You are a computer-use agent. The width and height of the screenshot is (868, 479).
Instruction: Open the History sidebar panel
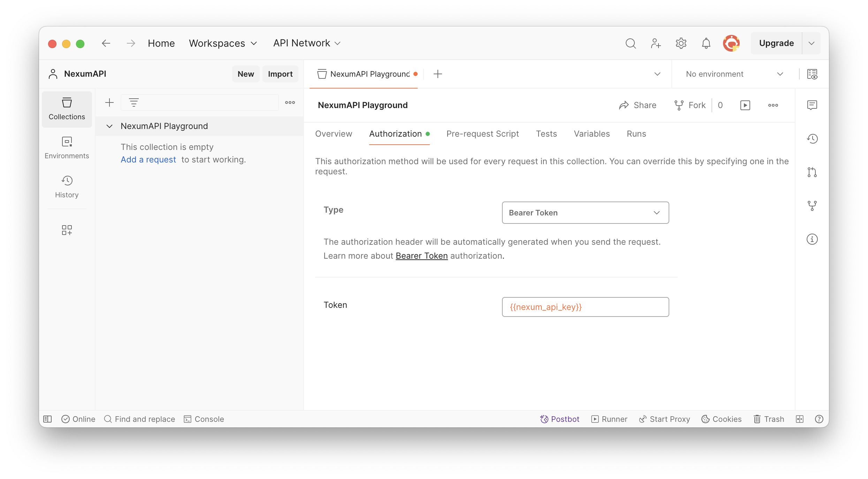[67, 187]
